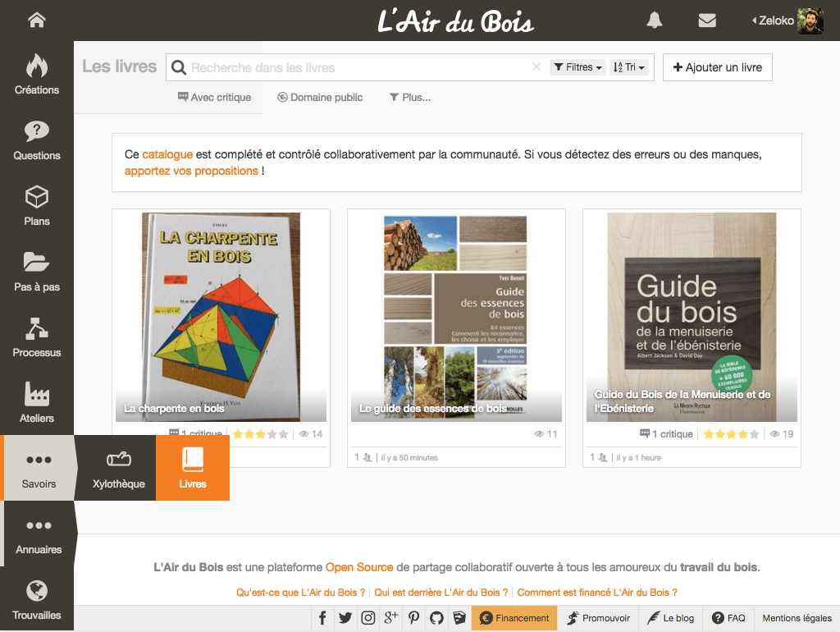Expand the Tri sort dropdown

coord(629,67)
